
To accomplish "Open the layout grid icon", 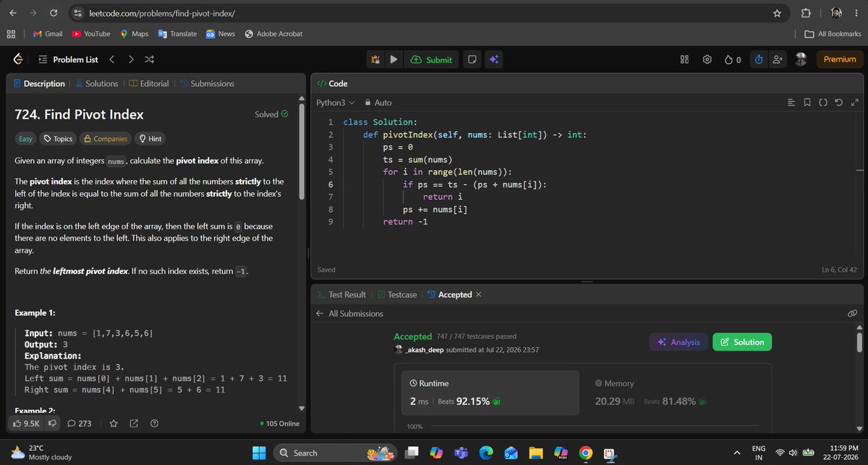I will [684, 60].
